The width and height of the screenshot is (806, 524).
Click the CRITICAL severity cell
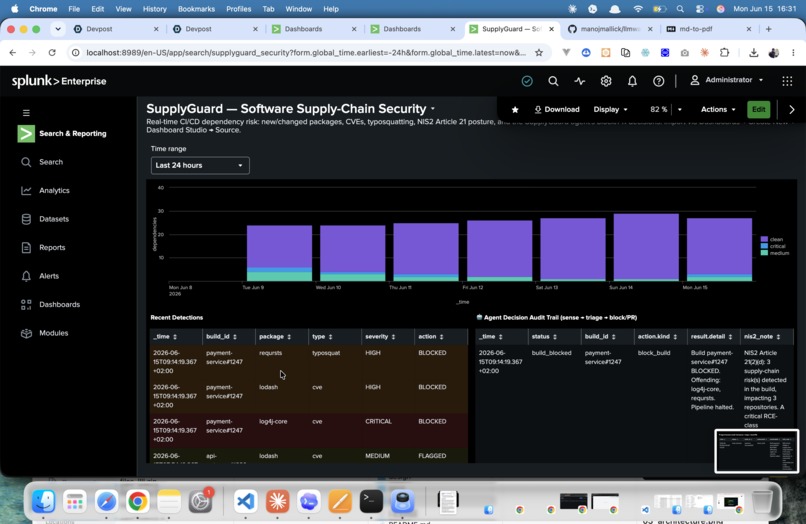tap(378, 422)
